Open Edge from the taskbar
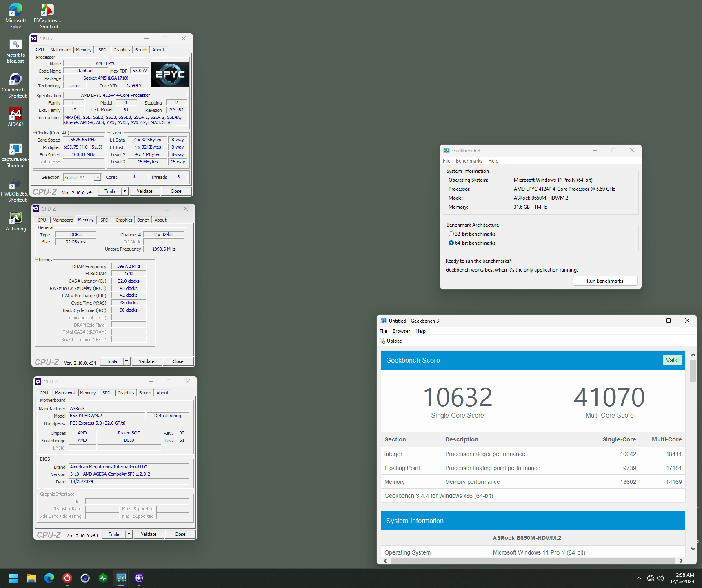Viewport: 702px width, 588px height. pos(49,578)
